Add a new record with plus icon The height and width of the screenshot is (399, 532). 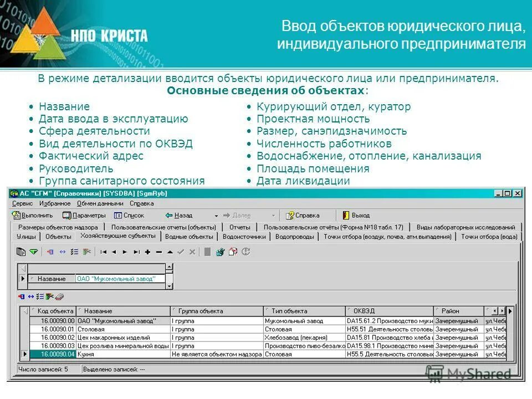147,252
